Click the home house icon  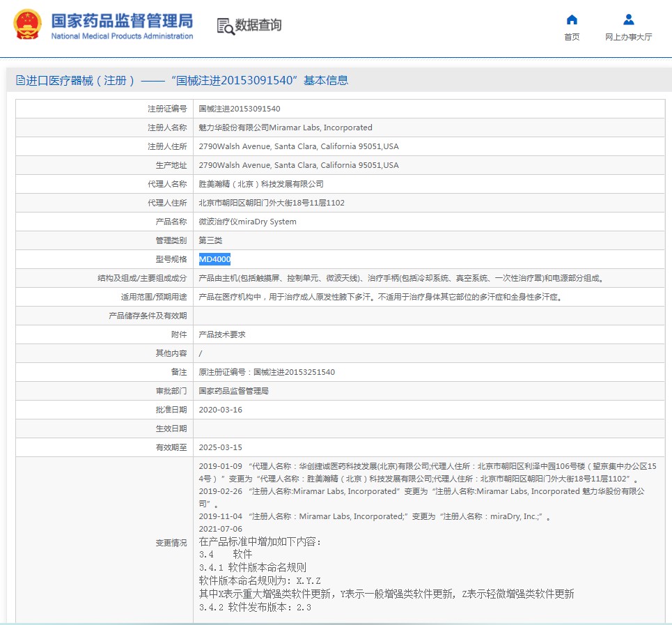click(x=572, y=20)
